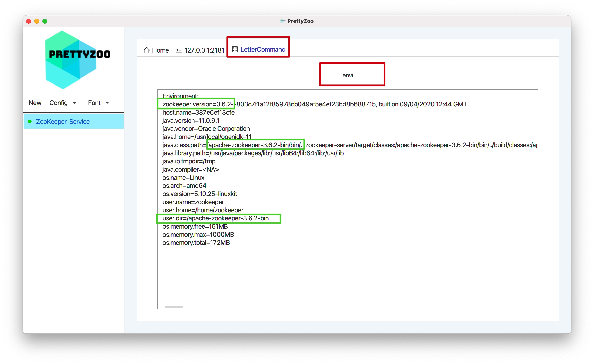Open the Config dropdown menu
Image resolution: width=594 pixels, height=364 pixels.
[63, 103]
